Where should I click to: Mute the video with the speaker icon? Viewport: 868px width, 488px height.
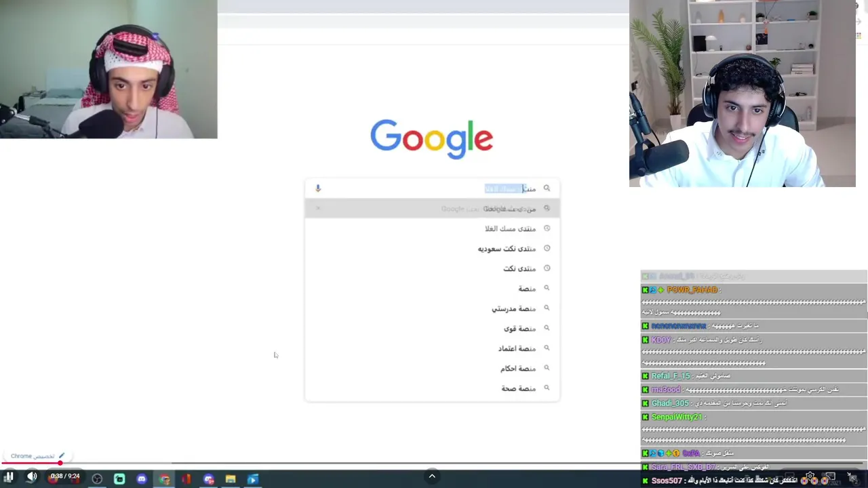pyautogui.click(x=32, y=477)
